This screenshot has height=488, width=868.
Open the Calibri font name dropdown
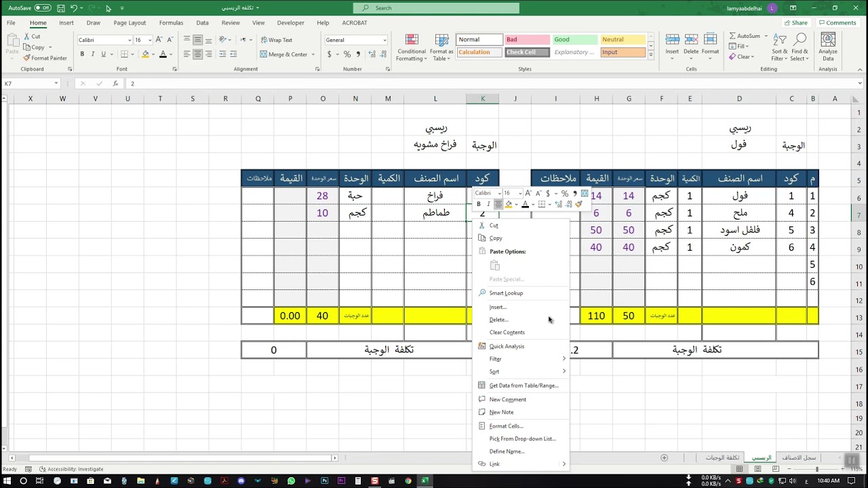pos(130,40)
